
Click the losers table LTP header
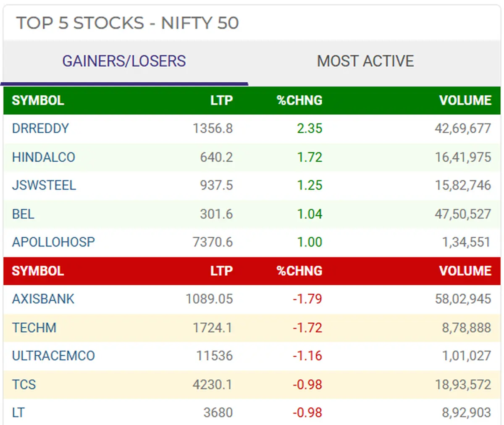[x=221, y=271]
